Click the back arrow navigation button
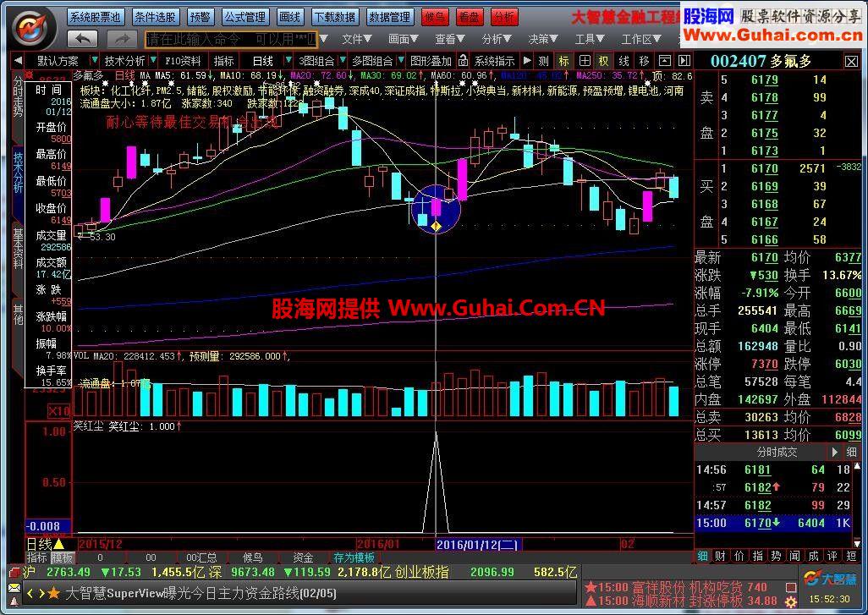 (83, 39)
